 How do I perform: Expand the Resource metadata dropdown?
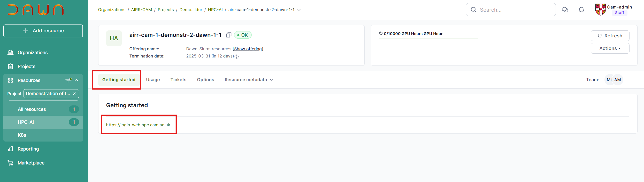coord(249,80)
